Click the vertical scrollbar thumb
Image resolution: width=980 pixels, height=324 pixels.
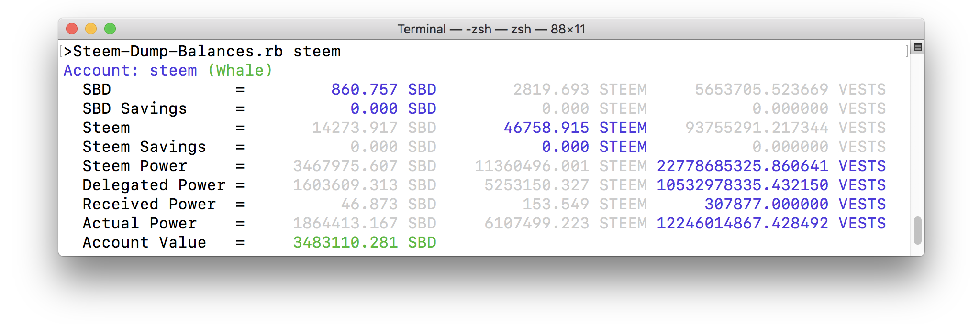tap(917, 230)
